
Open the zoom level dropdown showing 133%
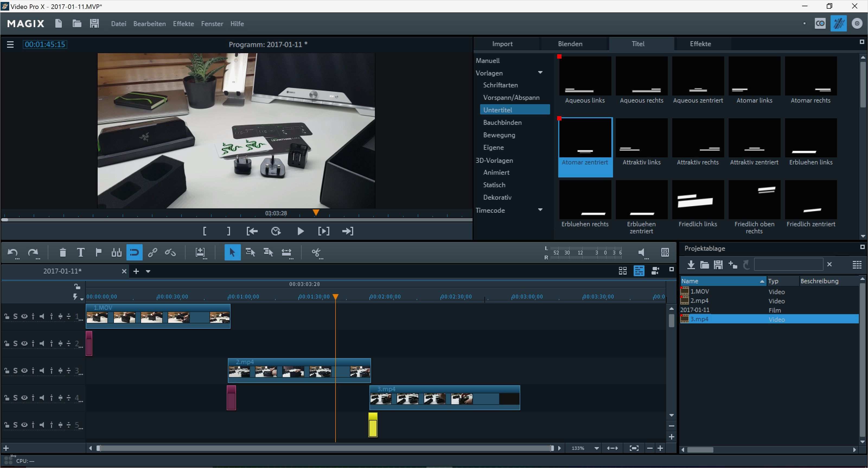(597, 448)
